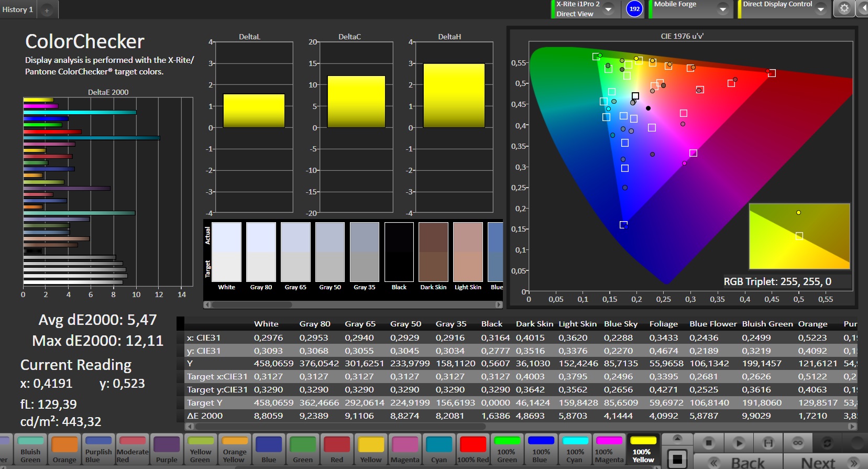Expand the X-Rite i1Pro 2 meter dropdown

click(x=609, y=9)
